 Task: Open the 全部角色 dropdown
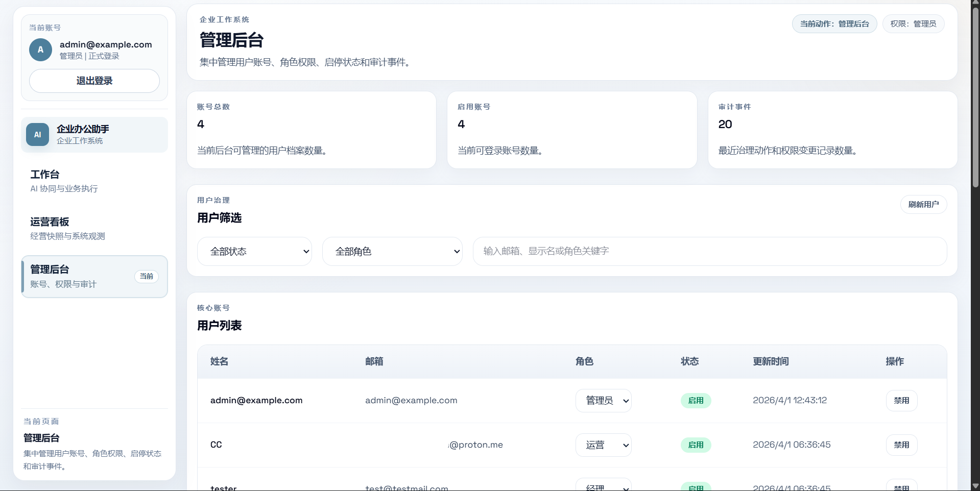coord(392,251)
